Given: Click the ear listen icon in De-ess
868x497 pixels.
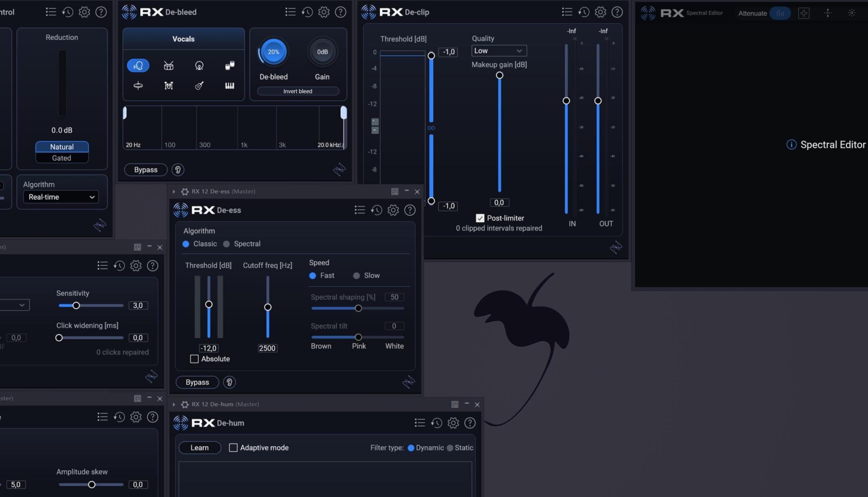Looking at the screenshot, I should coord(229,382).
